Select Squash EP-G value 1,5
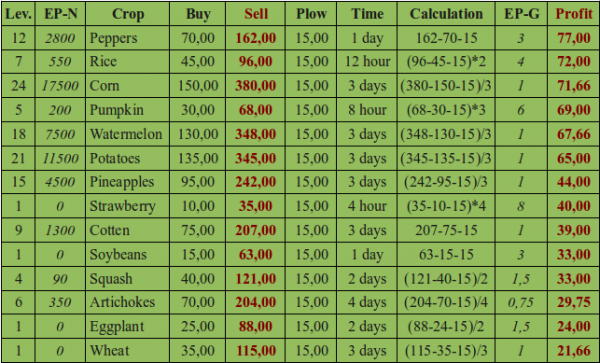Image resolution: width=600 pixels, height=363 pixels. [521, 279]
